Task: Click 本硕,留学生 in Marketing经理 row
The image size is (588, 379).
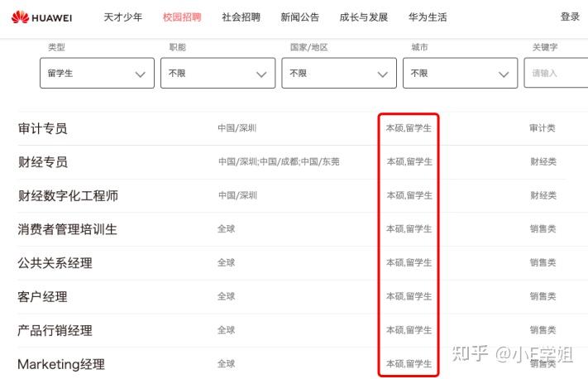Action: pyautogui.click(x=409, y=363)
